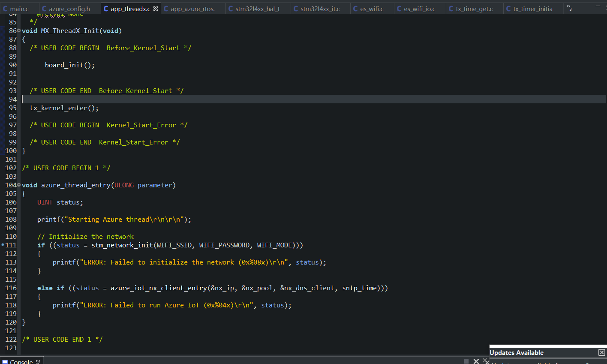Show the hidden editor tabs list
Screen dimensions: 607x364
pyautogui.click(x=569, y=8)
